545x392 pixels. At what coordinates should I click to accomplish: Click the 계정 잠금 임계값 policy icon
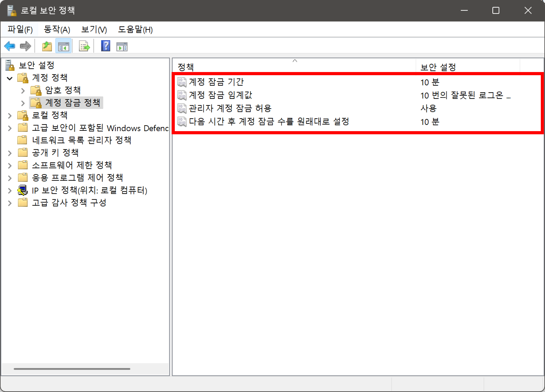click(x=182, y=95)
